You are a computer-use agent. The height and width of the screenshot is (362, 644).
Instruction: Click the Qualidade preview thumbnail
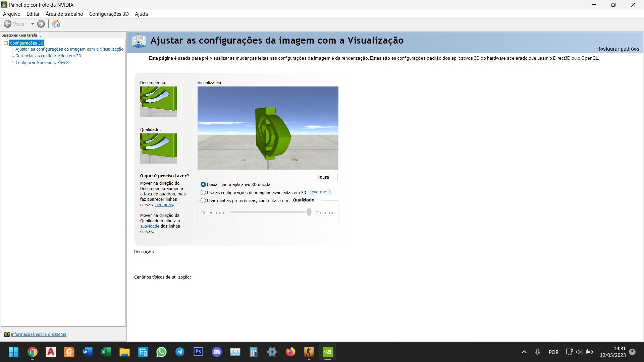coord(159,148)
